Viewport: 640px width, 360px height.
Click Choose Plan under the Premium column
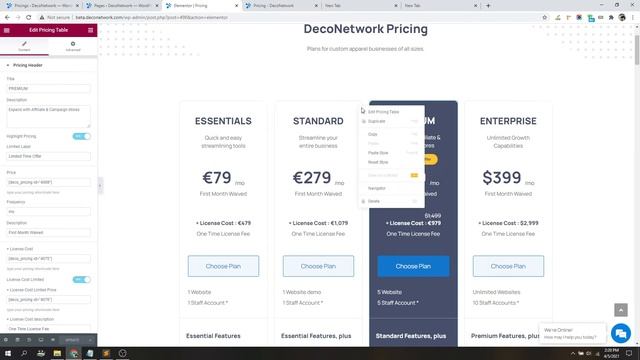click(x=413, y=266)
